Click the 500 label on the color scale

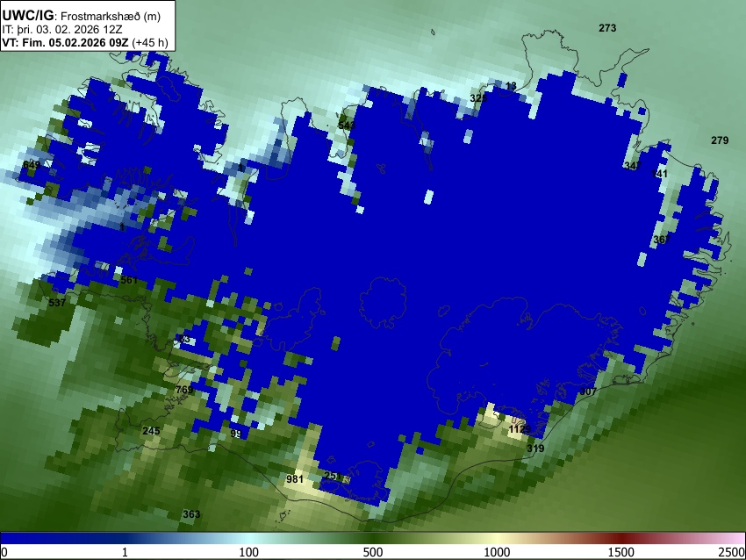372,552
